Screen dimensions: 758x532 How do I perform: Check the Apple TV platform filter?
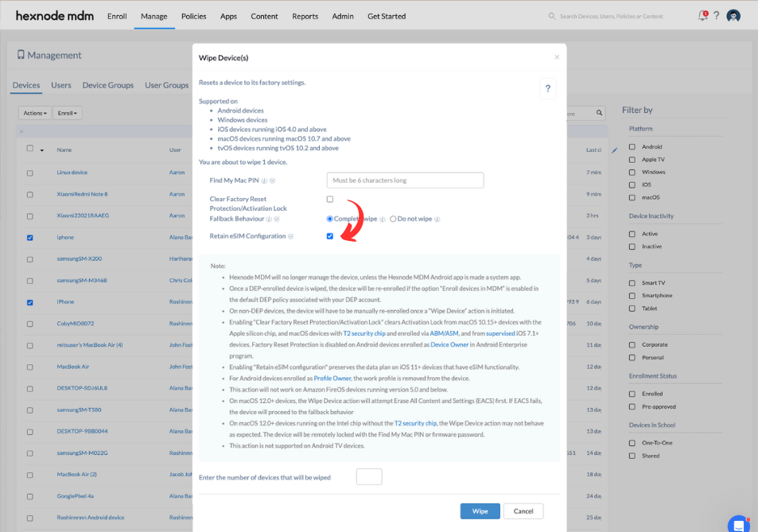tap(632, 160)
